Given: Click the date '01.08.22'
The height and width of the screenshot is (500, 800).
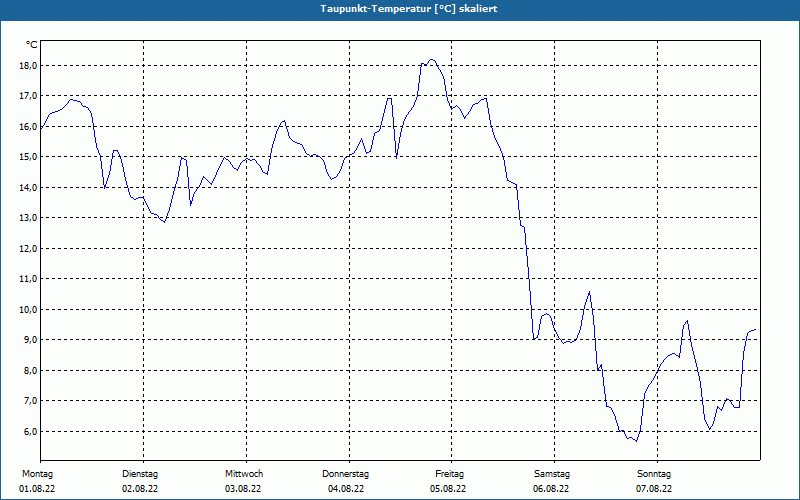Looking at the screenshot, I should tap(37, 489).
